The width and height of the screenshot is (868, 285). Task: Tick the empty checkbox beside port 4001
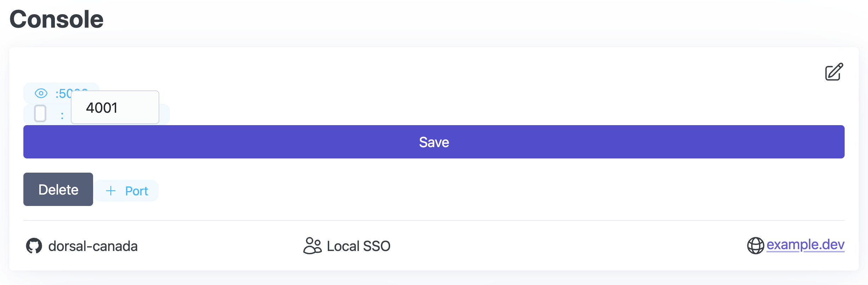click(x=40, y=113)
